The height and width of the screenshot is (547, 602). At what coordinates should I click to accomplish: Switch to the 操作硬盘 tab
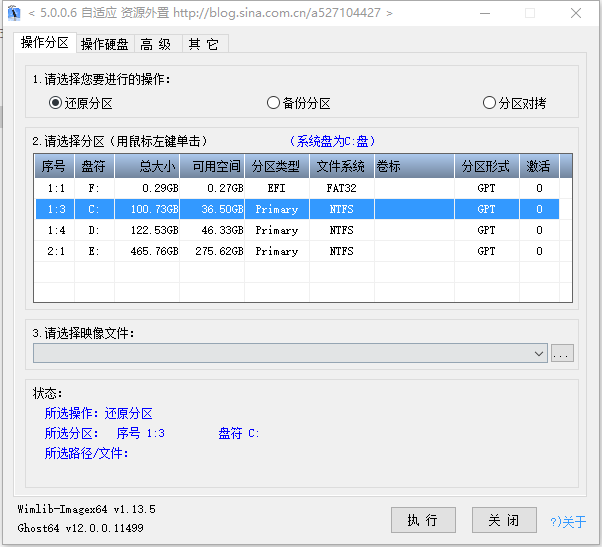(105, 44)
